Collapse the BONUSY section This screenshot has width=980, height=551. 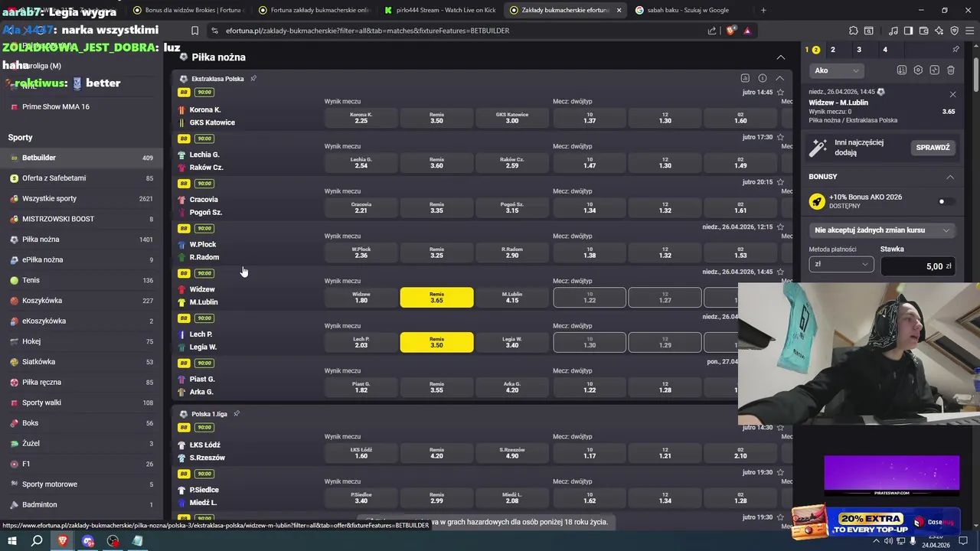[x=950, y=177]
